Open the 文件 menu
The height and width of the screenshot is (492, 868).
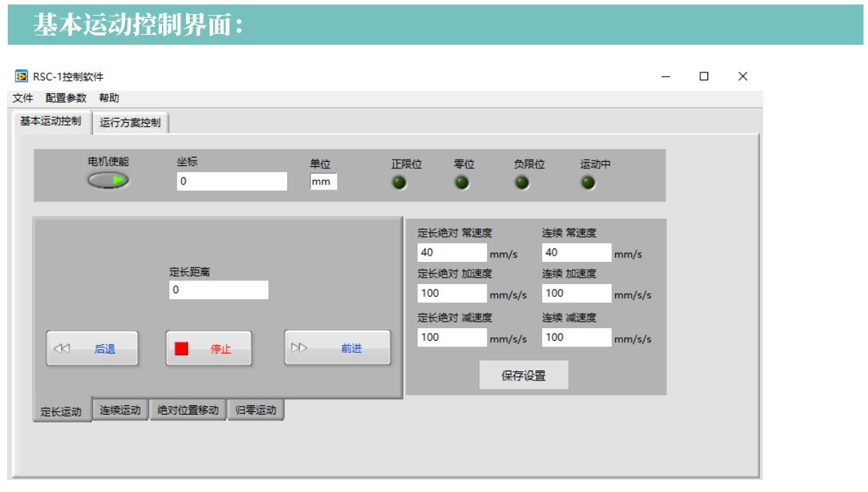click(22, 98)
